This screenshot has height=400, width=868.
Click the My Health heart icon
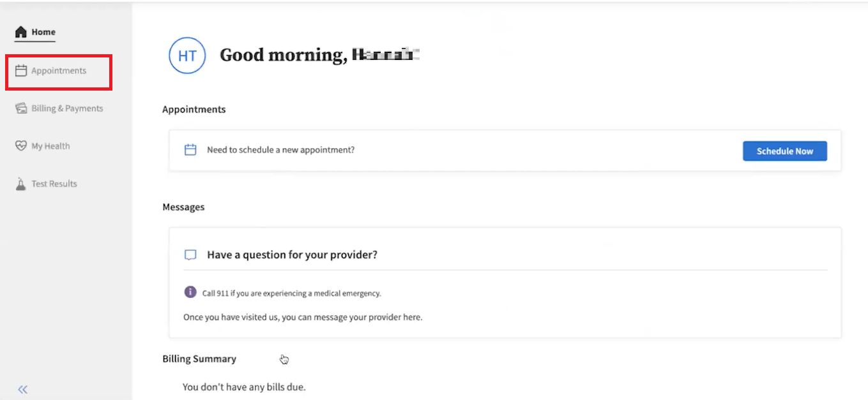tap(21, 146)
